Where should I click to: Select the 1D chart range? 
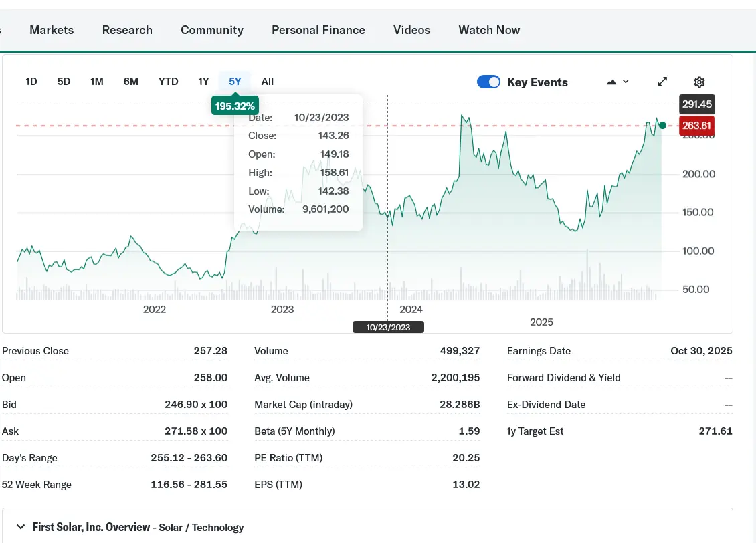point(31,82)
